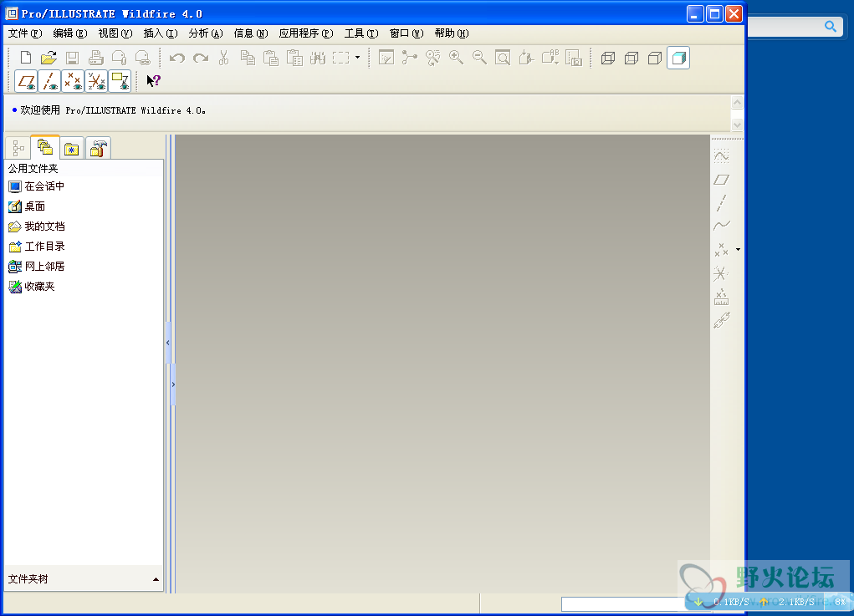Save the model with the floppy icon
The width and height of the screenshot is (854, 616).
(x=73, y=58)
